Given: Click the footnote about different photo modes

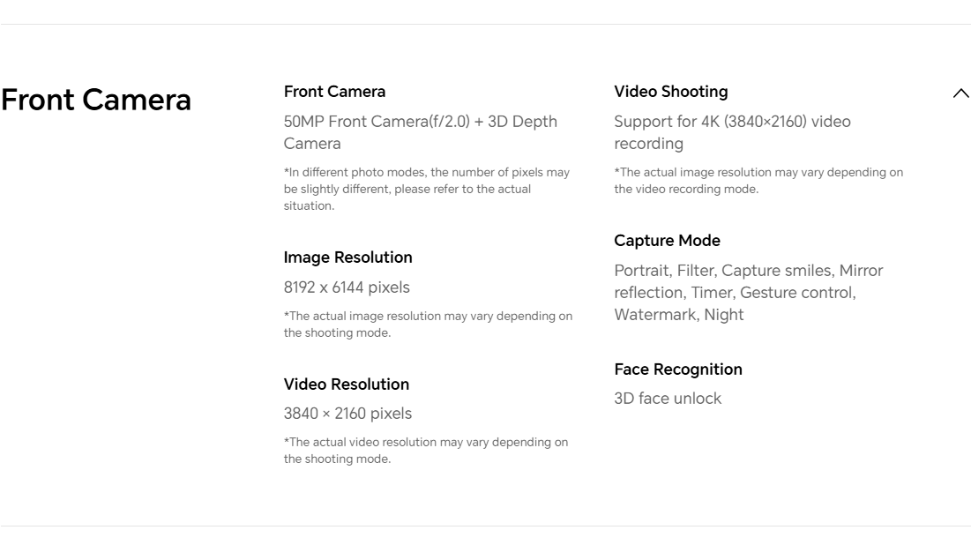Looking at the screenshot, I should 426,189.
